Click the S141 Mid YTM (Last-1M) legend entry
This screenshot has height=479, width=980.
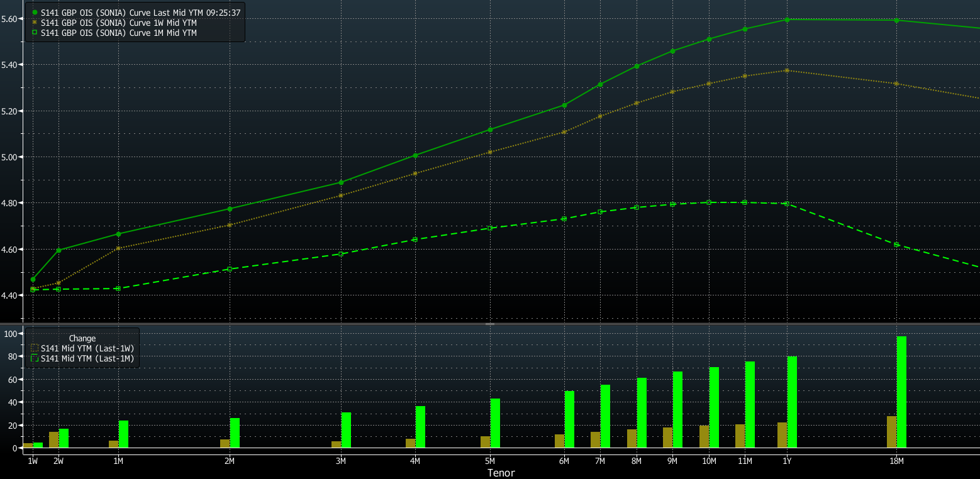82,359
